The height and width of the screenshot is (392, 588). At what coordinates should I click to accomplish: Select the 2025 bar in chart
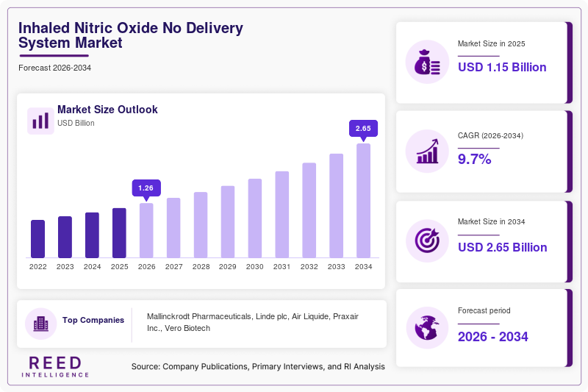click(x=119, y=233)
